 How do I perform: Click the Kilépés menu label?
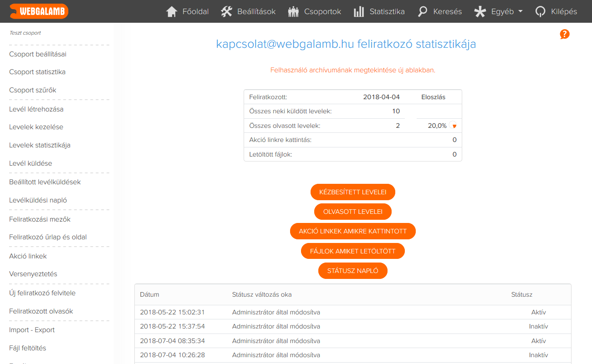pyautogui.click(x=564, y=11)
